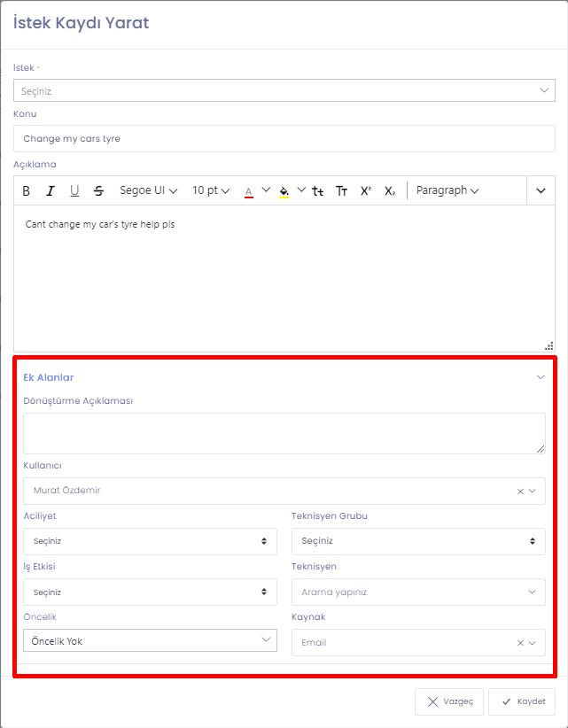Open the 10 pt font size dropdown
The image size is (568, 728).
tap(211, 190)
